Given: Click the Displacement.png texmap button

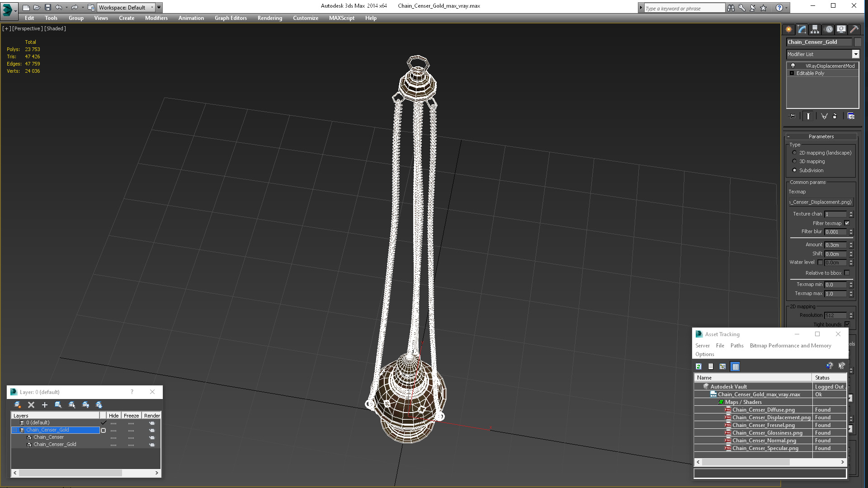Looking at the screenshot, I should pyautogui.click(x=821, y=202).
